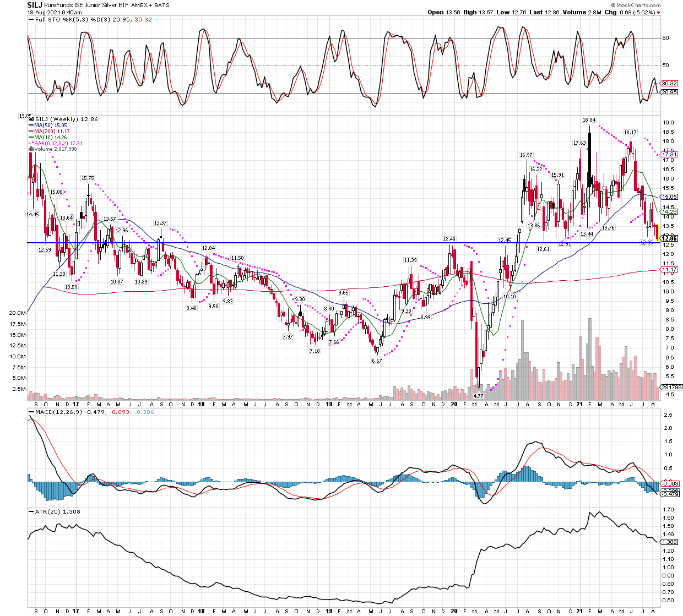Click the 10.10 price label
This screenshot has width=683, height=616.
[509, 297]
